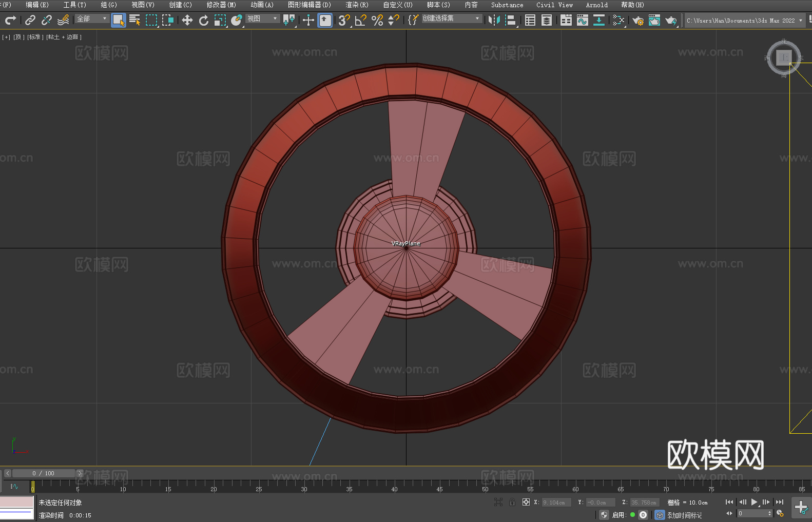812x522 pixels.
Task: Click Select by Name icon
Action: pos(135,20)
